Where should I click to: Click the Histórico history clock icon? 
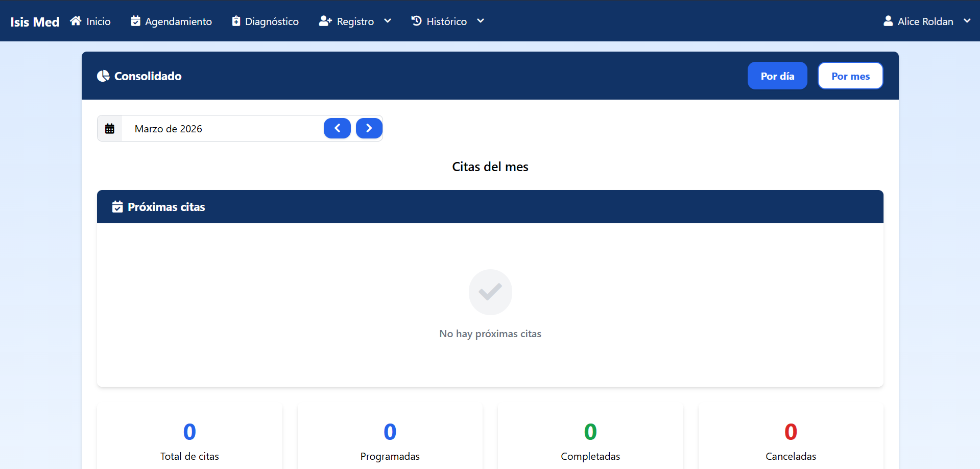click(x=416, y=21)
